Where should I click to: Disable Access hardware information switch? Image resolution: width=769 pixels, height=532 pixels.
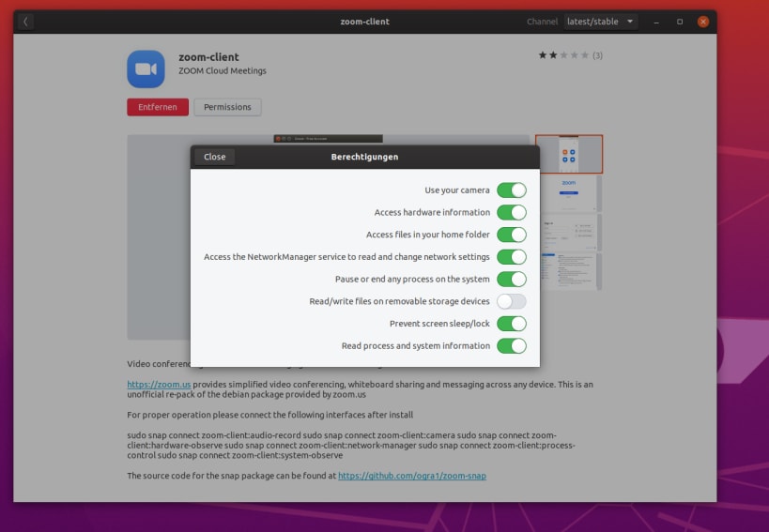click(x=512, y=212)
